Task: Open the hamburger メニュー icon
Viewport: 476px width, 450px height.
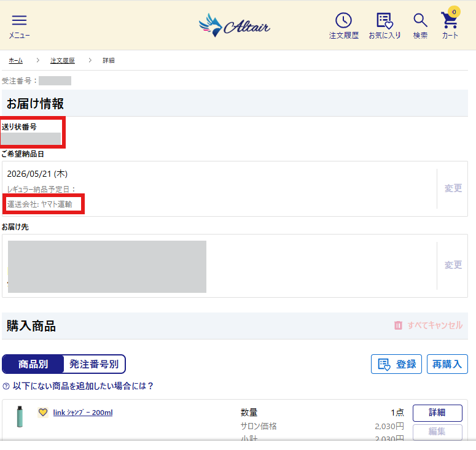Action: coord(19,20)
